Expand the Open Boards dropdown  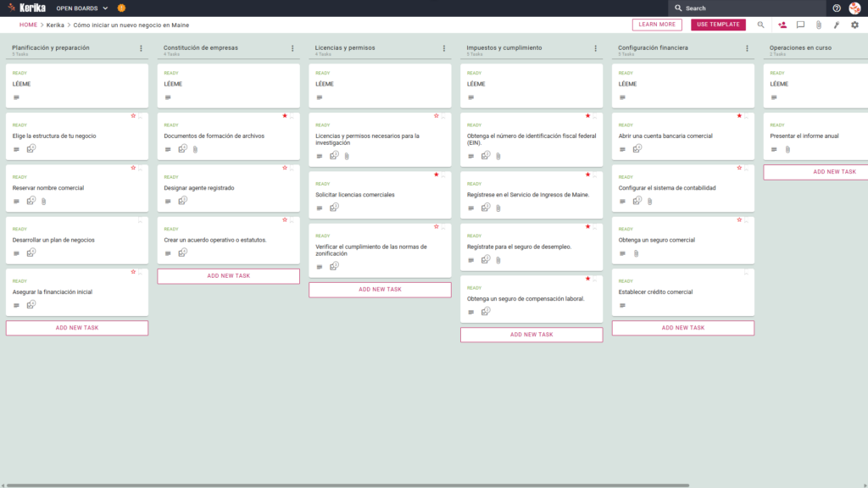[82, 8]
